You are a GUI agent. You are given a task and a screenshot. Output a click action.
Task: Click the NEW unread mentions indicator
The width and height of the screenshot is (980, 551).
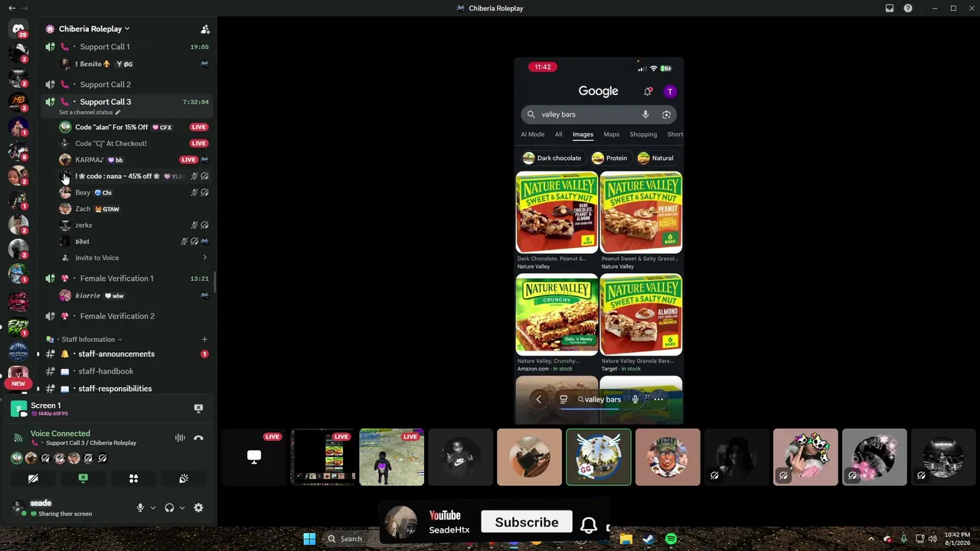(x=18, y=383)
